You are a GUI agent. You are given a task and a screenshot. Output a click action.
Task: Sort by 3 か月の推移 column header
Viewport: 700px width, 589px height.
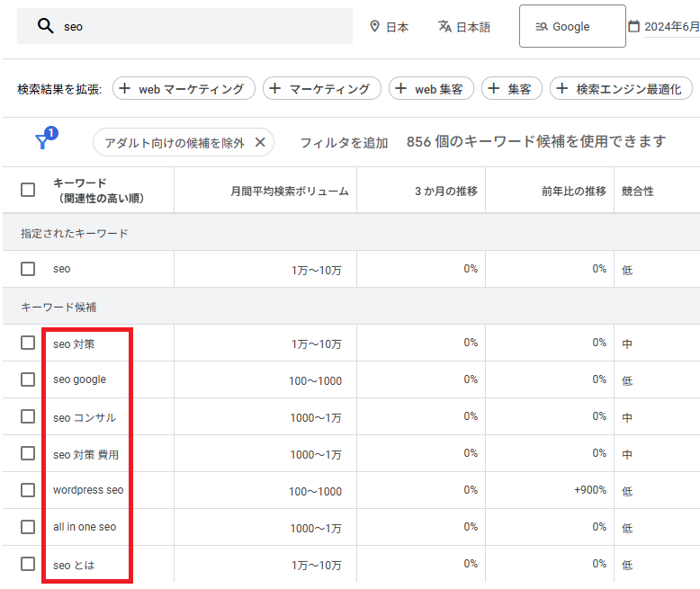coord(446,191)
